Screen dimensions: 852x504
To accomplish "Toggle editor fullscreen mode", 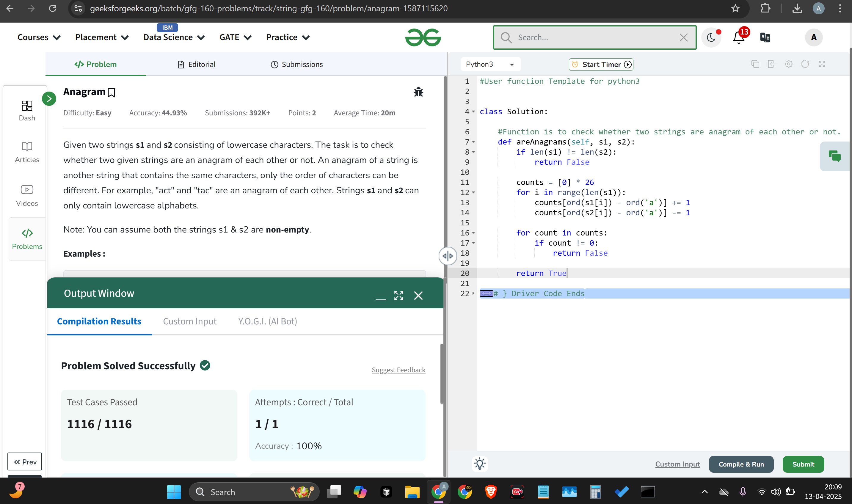I will (822, 64).
